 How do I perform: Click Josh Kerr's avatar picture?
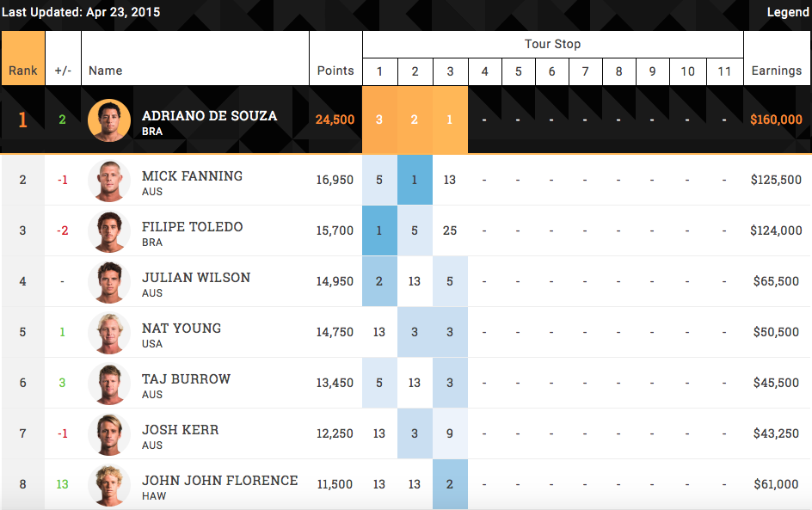[x=109, y=434]
